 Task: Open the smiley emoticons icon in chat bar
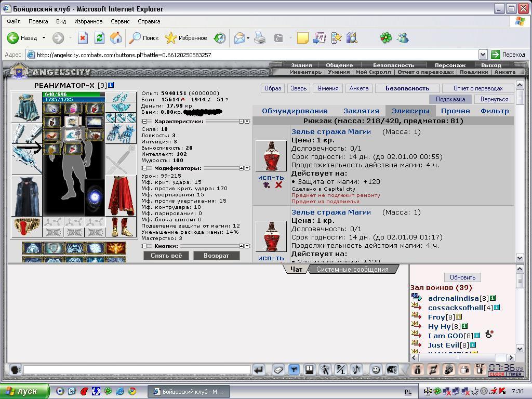coord(376,370)
